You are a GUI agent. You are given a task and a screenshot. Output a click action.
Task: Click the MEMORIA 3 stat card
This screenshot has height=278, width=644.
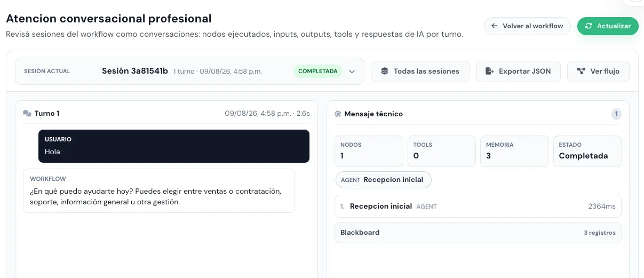[x=514, y=151]
